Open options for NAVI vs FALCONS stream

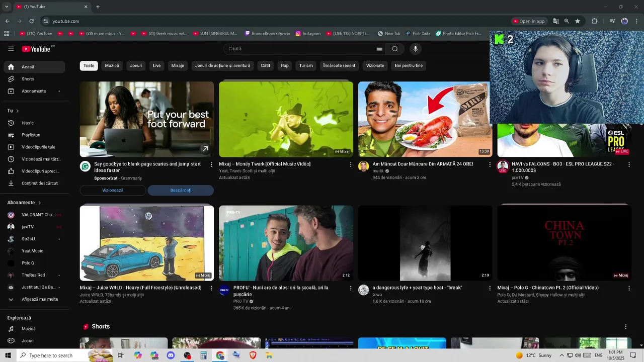pyautogui.click(x=629, y=164)
